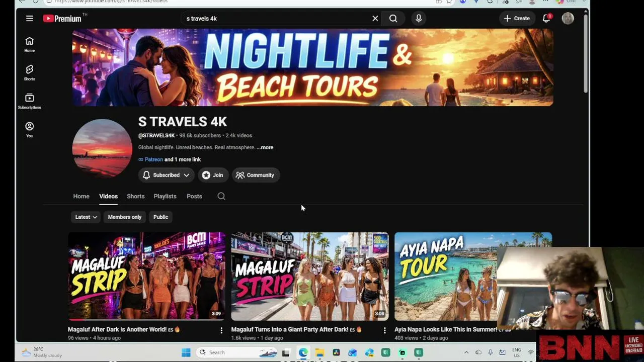The image size is (644, 362).
Task: Open the Community button
Action: click(x=256, y=175)
